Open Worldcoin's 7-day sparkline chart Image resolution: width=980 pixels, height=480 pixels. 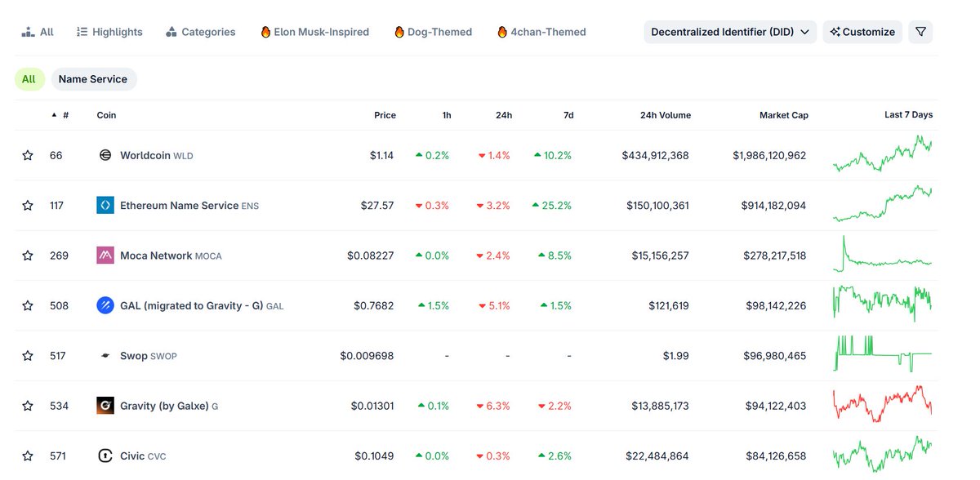pyautogui.click(x=882, y=154)
